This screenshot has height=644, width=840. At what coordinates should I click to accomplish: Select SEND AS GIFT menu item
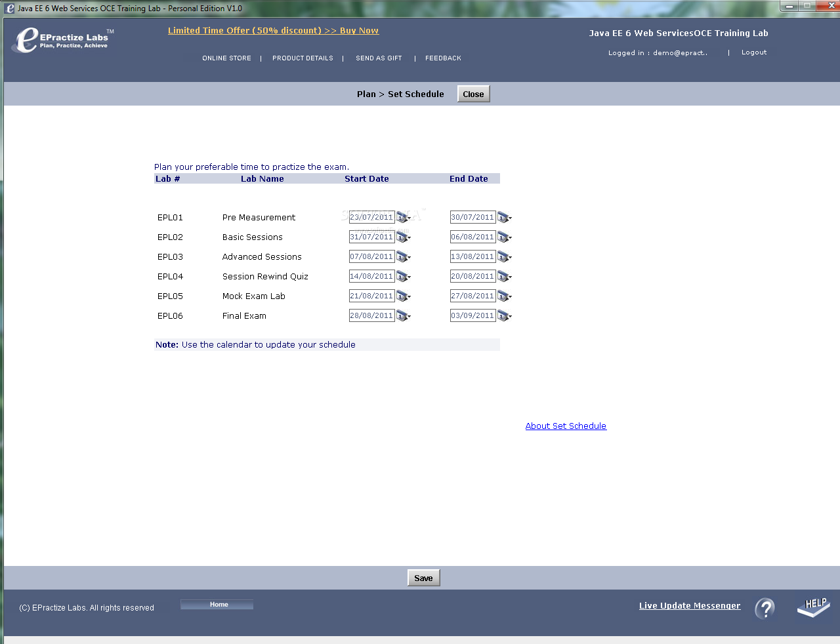379,58
